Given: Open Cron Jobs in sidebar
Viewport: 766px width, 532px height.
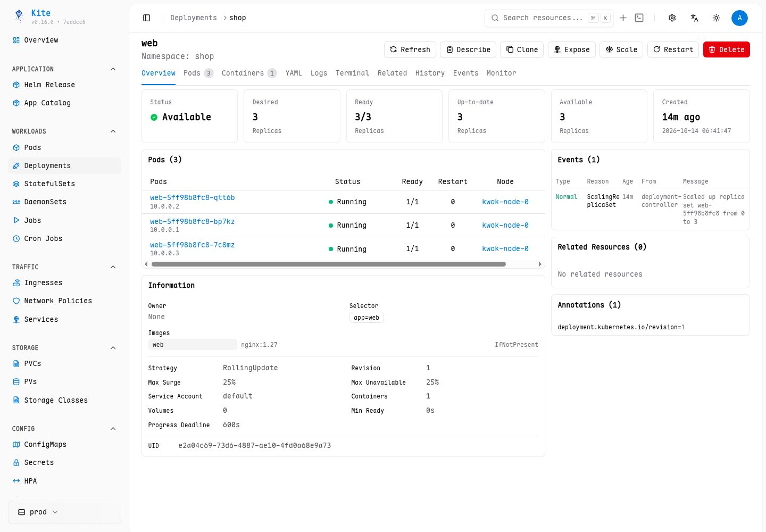Looking at the screenshot, I should pyautogui.click(x=64, y=239).
